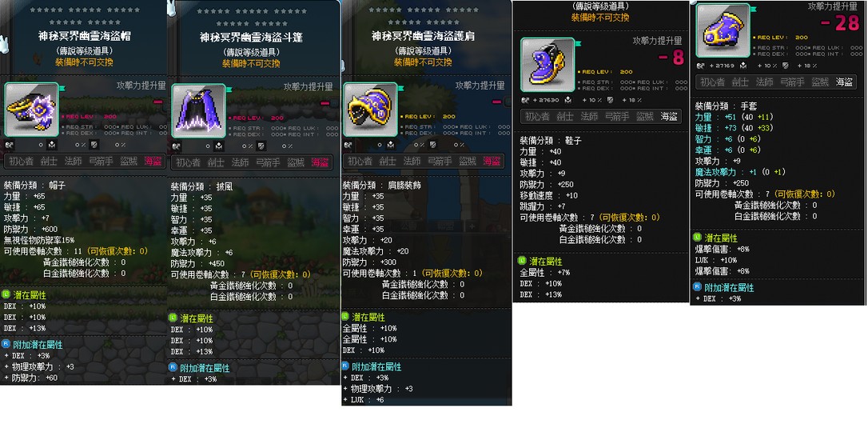Select 初心者 class tab in shoes tooltip
868x432 pixels.
537,116
